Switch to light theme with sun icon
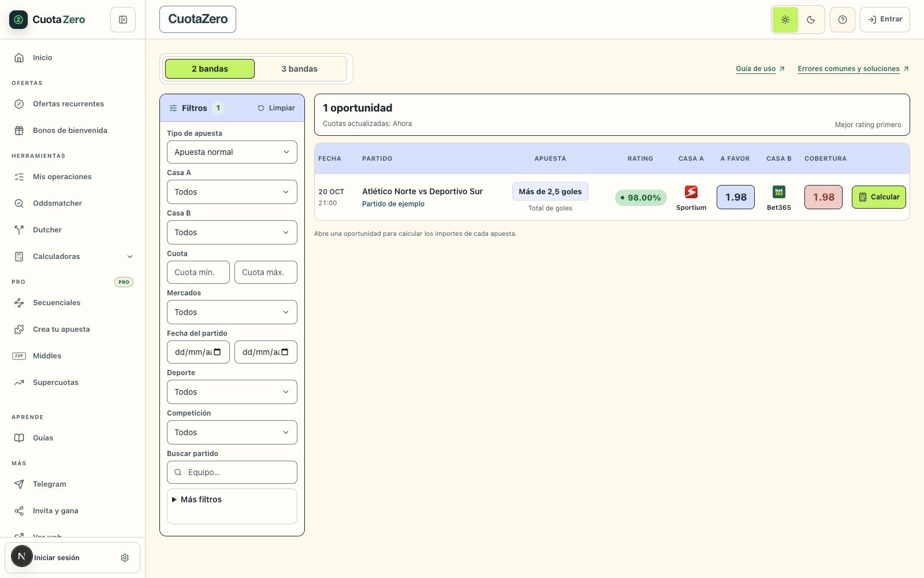 [785, 20]
